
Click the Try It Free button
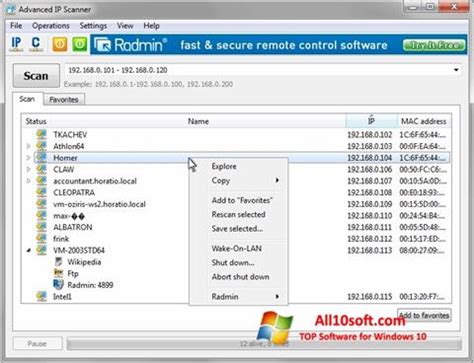click(x=434, y=45)
